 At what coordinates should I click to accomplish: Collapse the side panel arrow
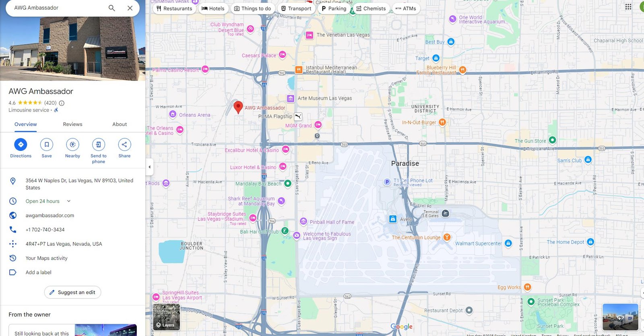click(150, 167)
